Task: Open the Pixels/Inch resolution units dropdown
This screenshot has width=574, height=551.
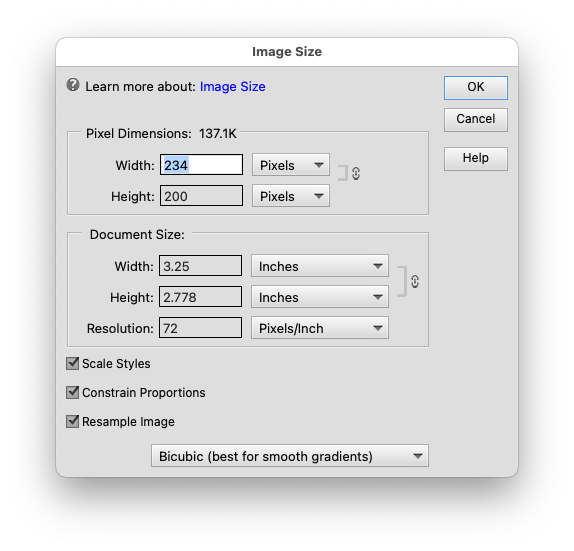Action: pos(320,328)
